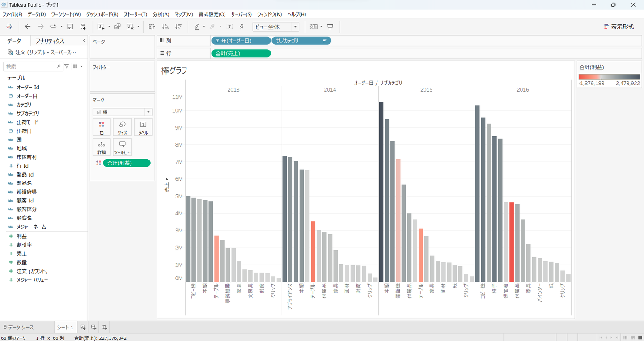
Task: Expand the 年(オーダー日) pill on columns
Action: (217, 41)
